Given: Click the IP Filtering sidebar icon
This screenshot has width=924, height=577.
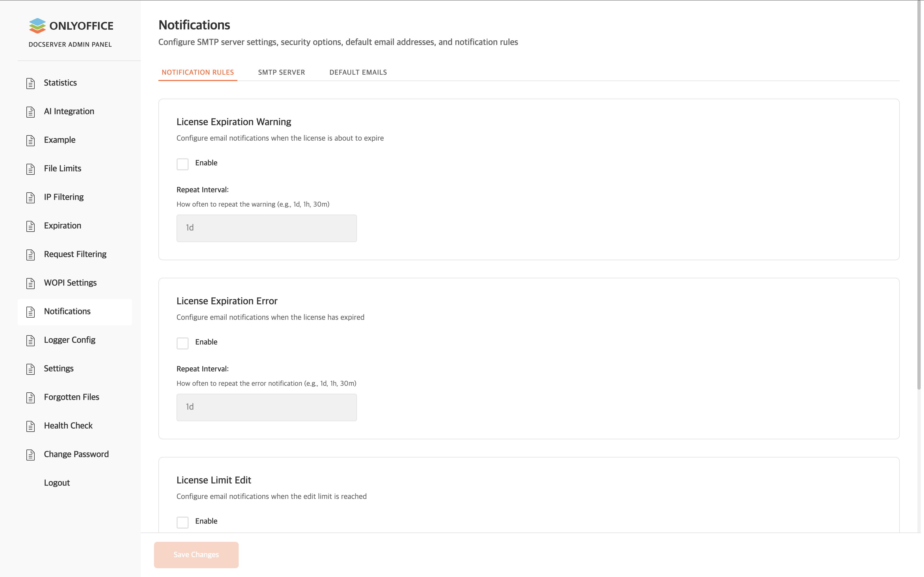Looking at the screenshot, I should coord(31,197).
